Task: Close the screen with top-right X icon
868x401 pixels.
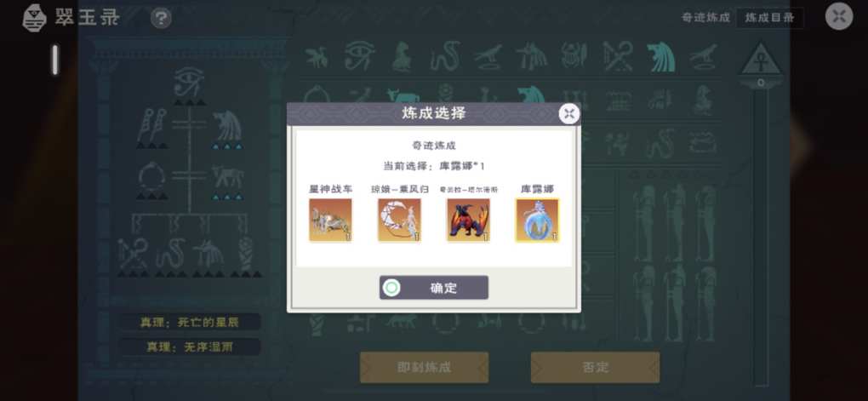Action: click(x=839, y=17)
